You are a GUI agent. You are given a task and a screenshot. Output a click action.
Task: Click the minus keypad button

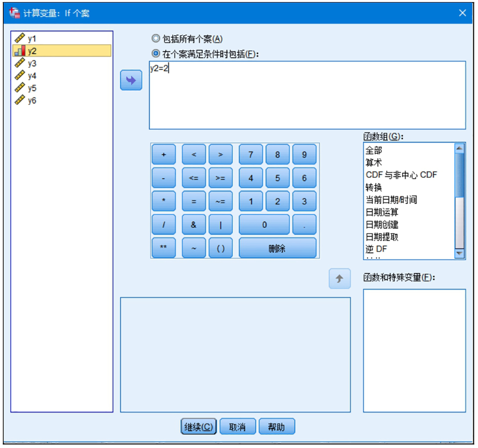point(164,178)
